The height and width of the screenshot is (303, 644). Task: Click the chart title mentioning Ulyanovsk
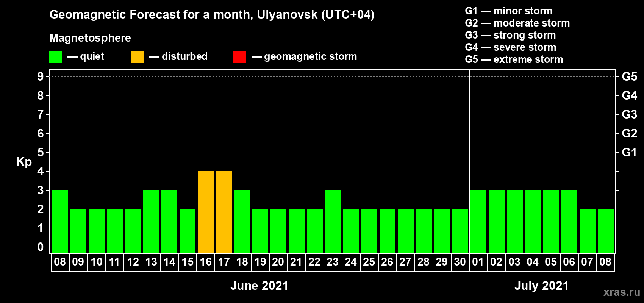212,14
